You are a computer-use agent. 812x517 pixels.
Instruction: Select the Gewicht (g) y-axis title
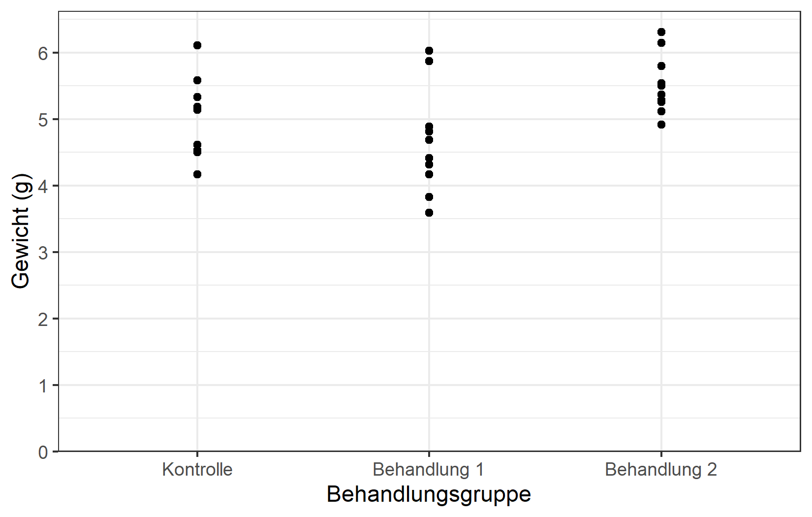coord(21,231)
